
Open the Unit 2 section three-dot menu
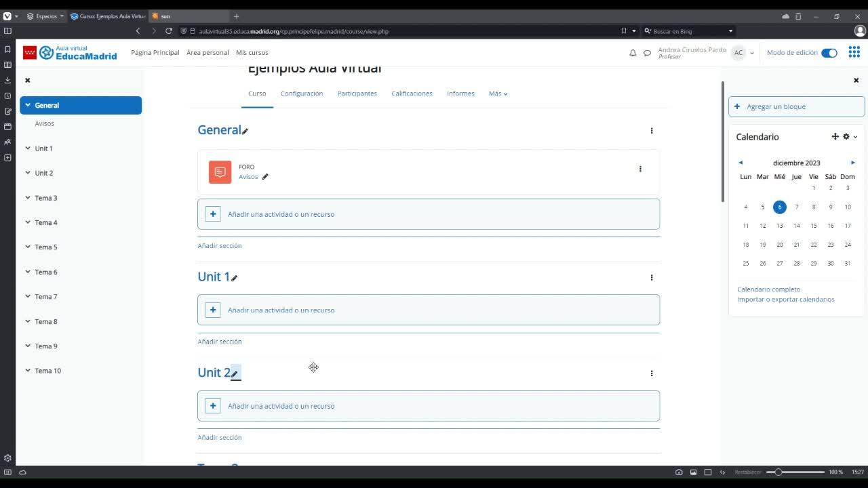(652, 373)
